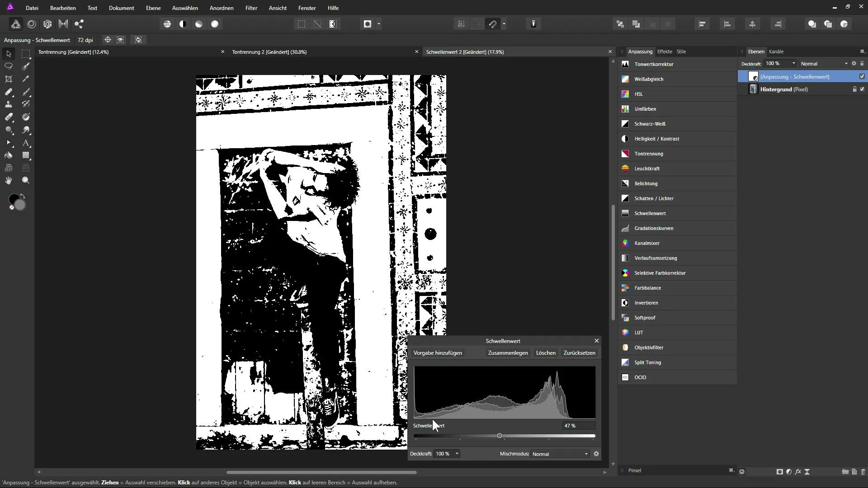Swap the foreground and background colors

tap(23, 196)
